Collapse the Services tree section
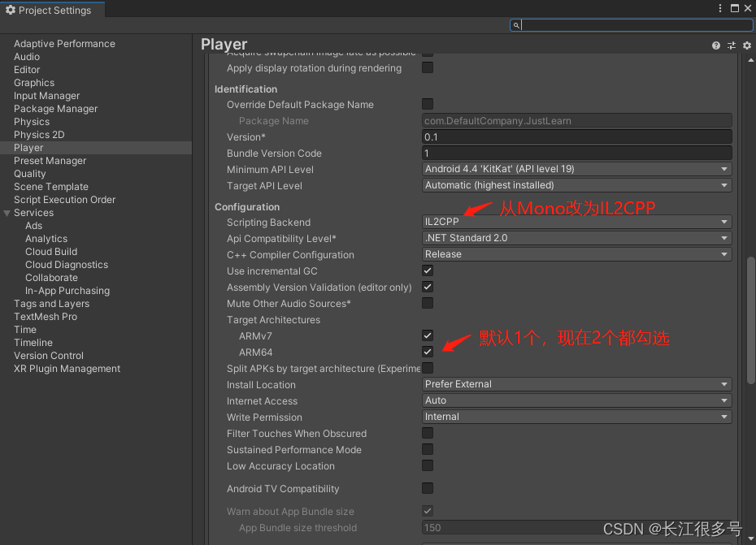Image resolution: width=756 pixels, height=545 pixels. pos(7,213)
